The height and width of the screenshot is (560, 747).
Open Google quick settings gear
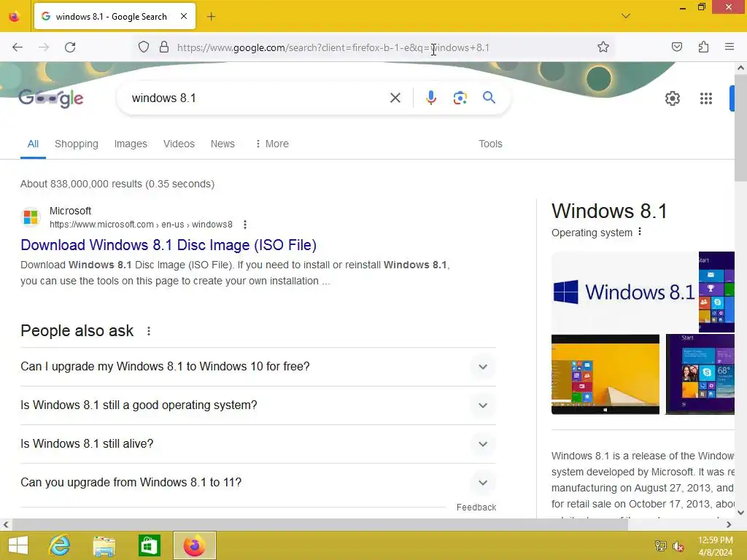[x=672, y=98]
